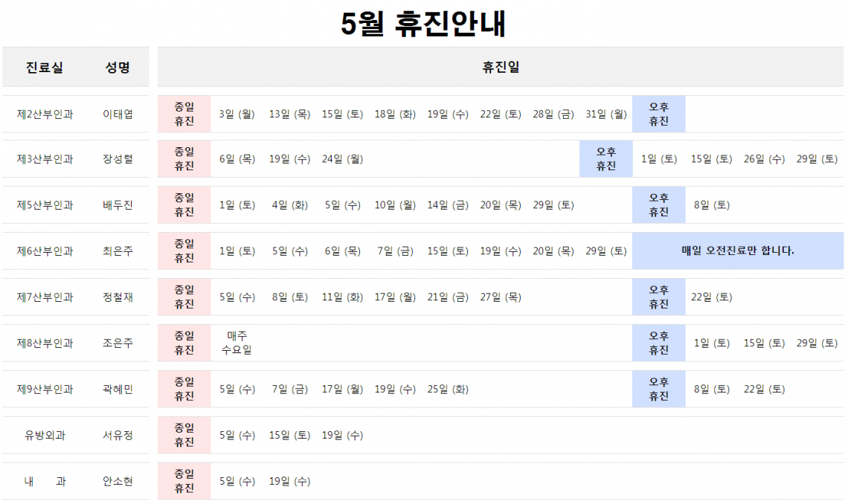
Task: Click 26일 (수) in 장성렬's row
Action: (x=764, y=159)
